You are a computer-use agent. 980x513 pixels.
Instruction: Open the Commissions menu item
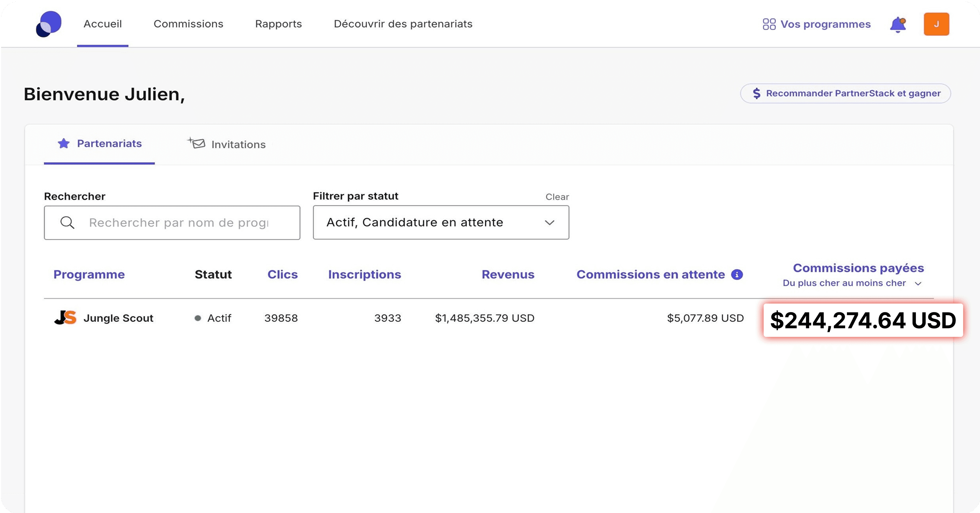coord(188,24)
